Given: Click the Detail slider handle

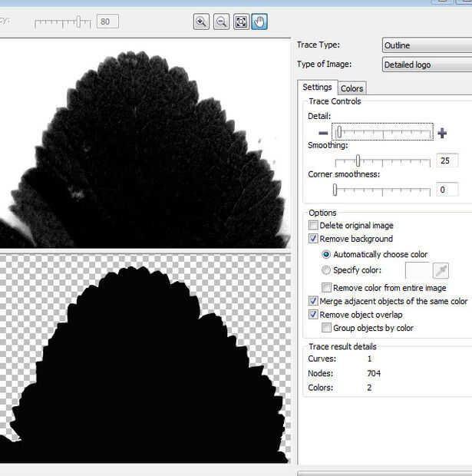Looking at the screenshot, I should 339,132.
